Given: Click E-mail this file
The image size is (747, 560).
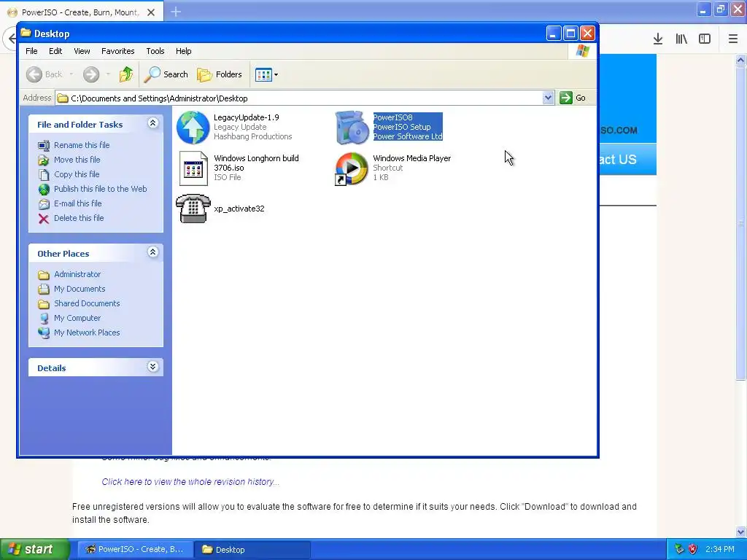Looking at the screenshot, I should 77,203.
